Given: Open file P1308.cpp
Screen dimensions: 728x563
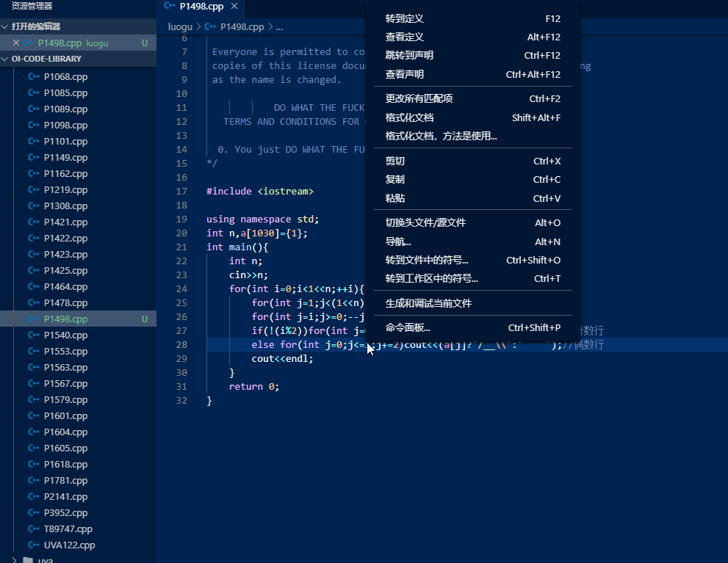Looking at the screenshot, I should (65, 206).
